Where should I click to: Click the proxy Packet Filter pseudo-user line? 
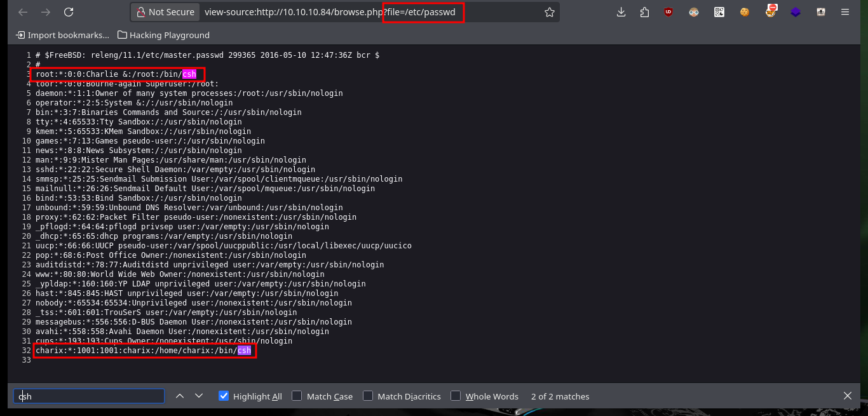(x=196, y=217)
